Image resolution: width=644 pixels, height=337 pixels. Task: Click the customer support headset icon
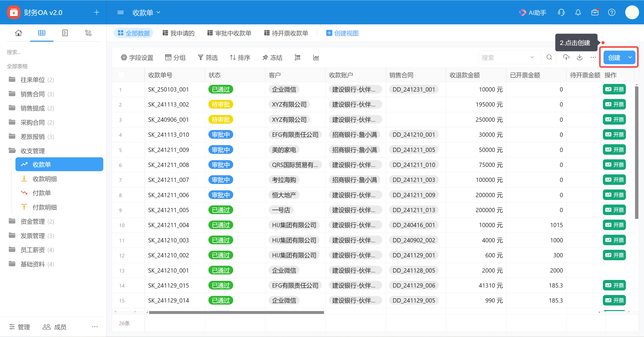tap(561, 13)
